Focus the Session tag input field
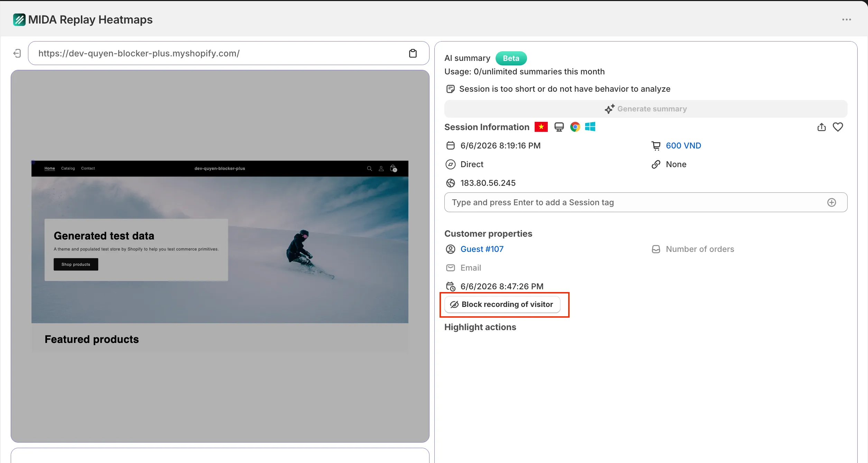 pyautogui.click(x=646, y=202)
